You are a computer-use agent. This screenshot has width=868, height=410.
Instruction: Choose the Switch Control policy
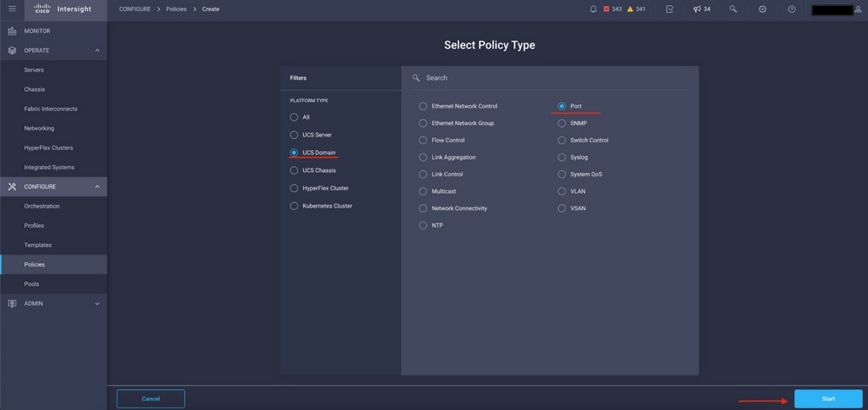[x=562, y=141]
